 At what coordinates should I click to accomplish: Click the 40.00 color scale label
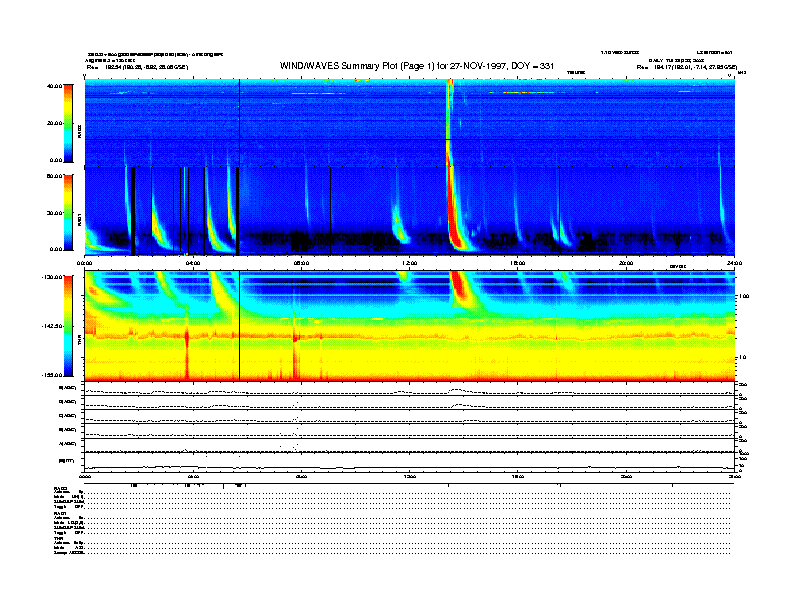click(54, 86)
